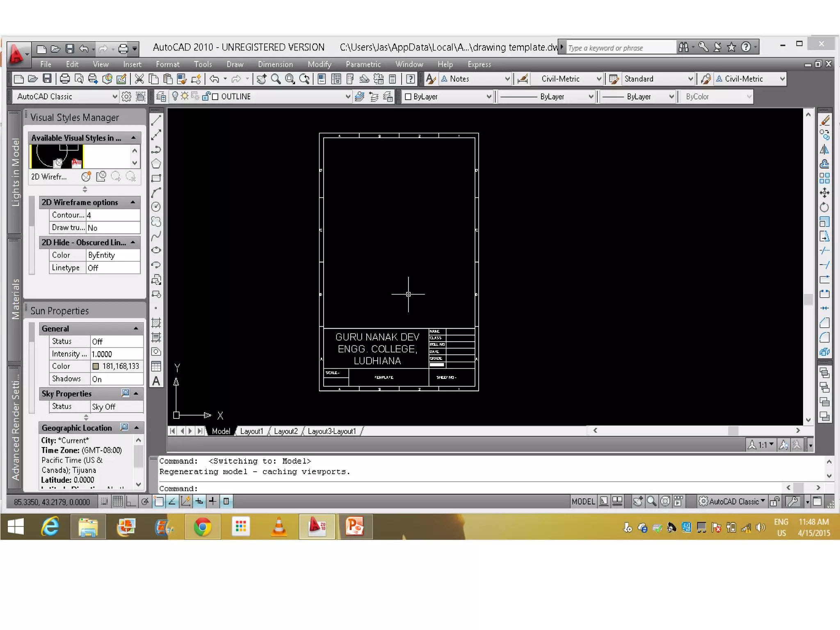
Task: Click the Plot print icon
Action: coord(65,79)
